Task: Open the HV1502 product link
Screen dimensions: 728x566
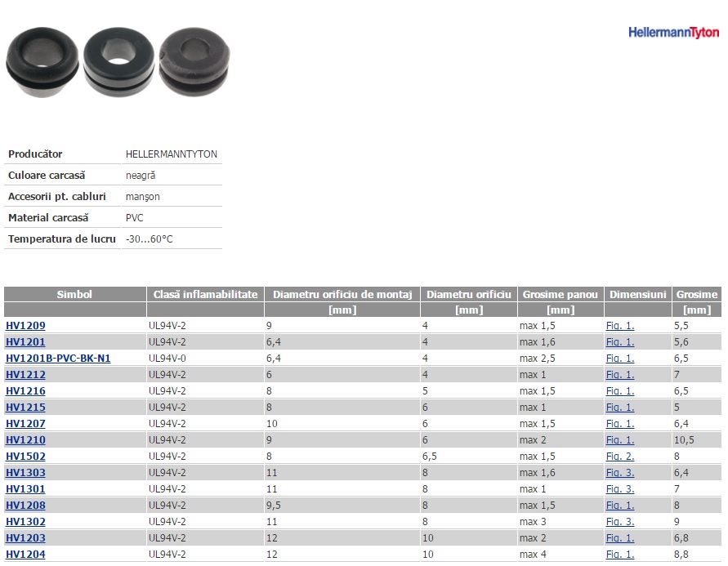Action: coord(25,456)
